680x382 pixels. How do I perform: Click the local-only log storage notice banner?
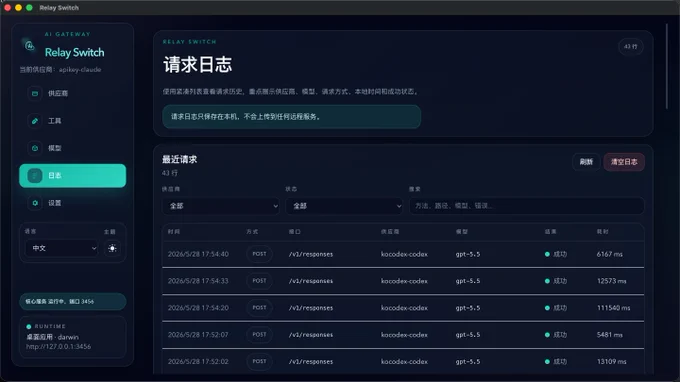tap(291, 117)
